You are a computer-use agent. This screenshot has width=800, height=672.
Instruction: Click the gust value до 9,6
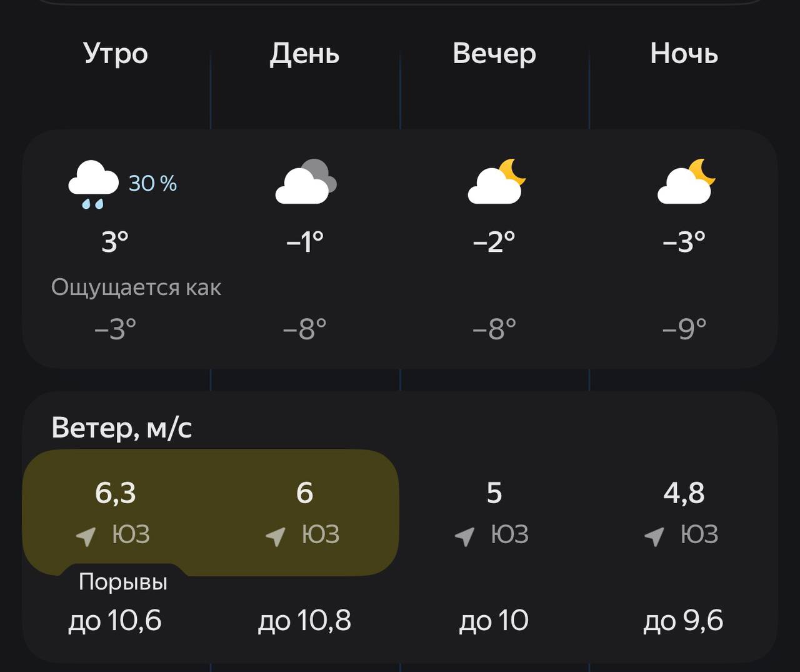pyautogui.click(x=683, y=621)
